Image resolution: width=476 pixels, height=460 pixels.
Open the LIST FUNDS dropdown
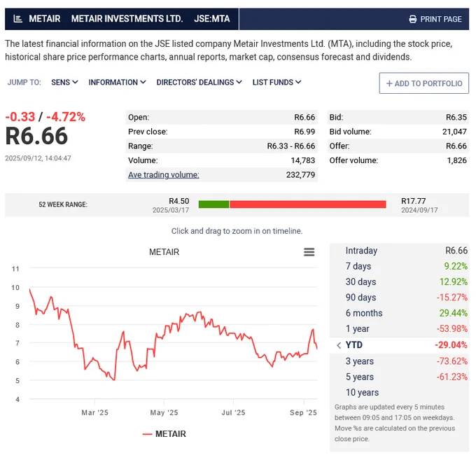(x=276, y=83)
